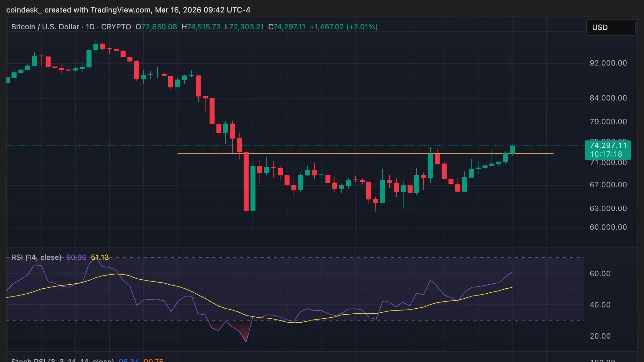Open the 1D timeframe selector

tap(90, 27)
